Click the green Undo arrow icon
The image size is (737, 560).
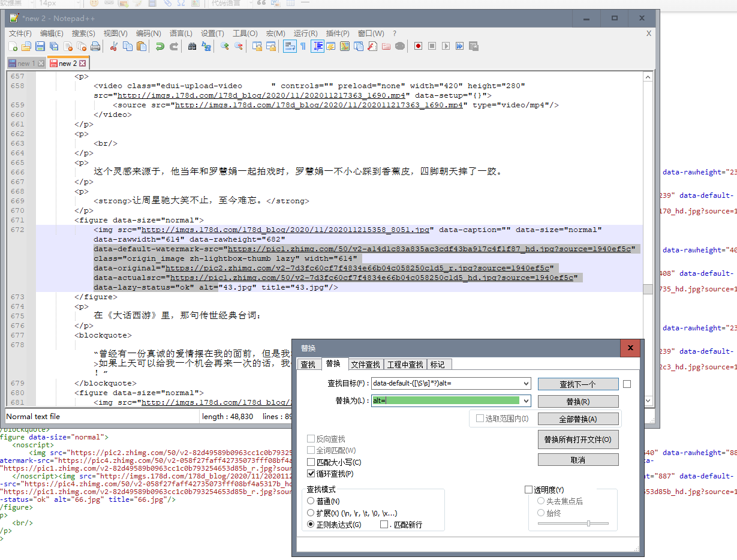click(160, 46)
